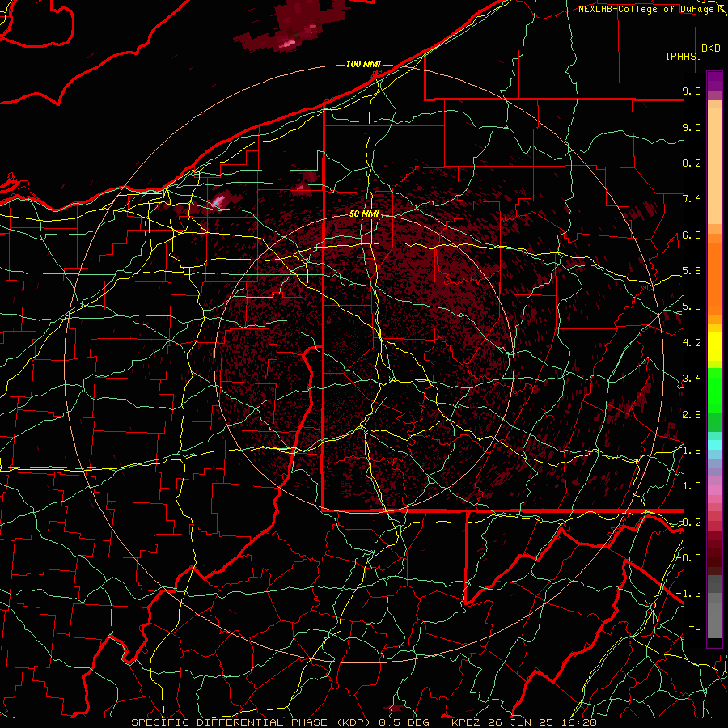
Task: Pick the yellow band of the color scale
Action: point(714,346)
